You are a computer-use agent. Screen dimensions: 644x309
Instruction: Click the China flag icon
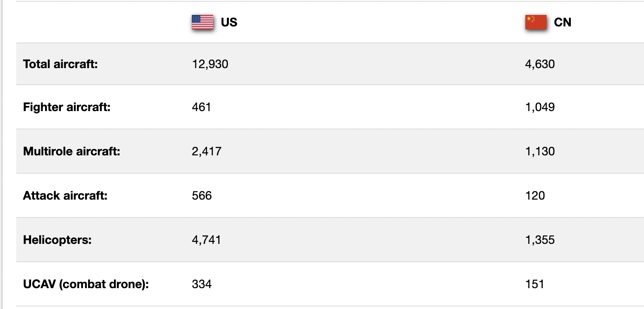point(536,22)
